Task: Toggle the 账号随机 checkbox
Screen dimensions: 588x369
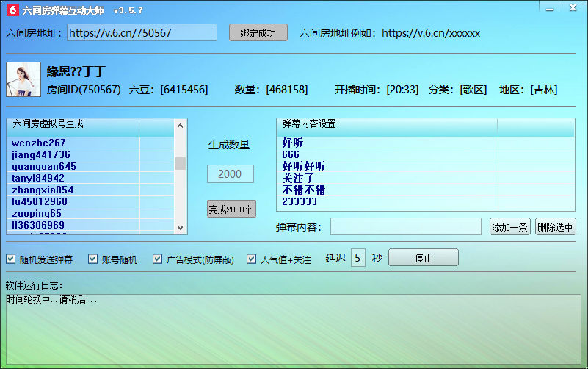Action: (x=92, y=259)
